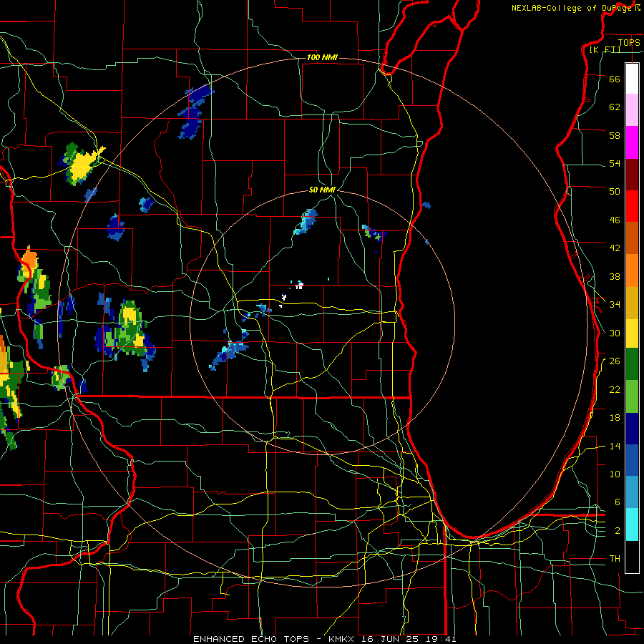Click the 19:41 timestamp in the caption

442,639
